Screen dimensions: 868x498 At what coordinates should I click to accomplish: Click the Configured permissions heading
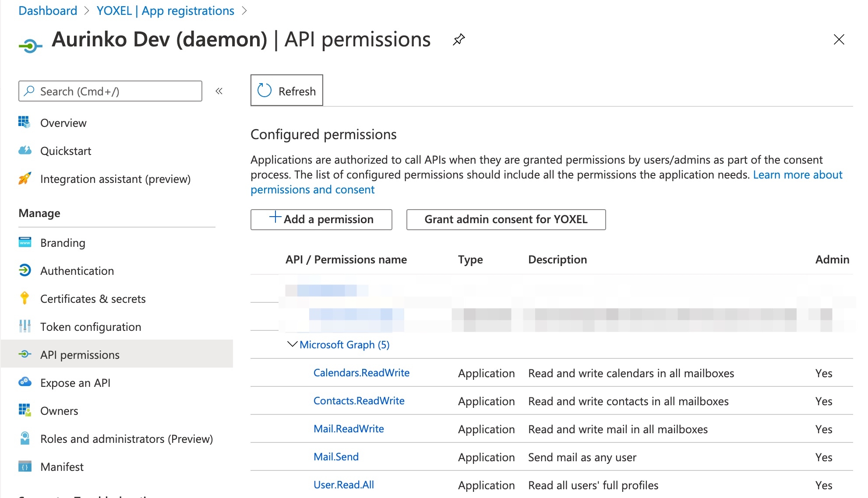point(323,134)
